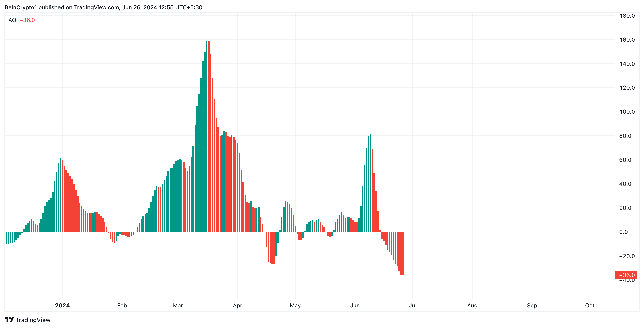The height and width of the screenshot is (328, 644).
Task: Click the Jun label on time axis
Action: pyautogui.click(x=355, y=306)
